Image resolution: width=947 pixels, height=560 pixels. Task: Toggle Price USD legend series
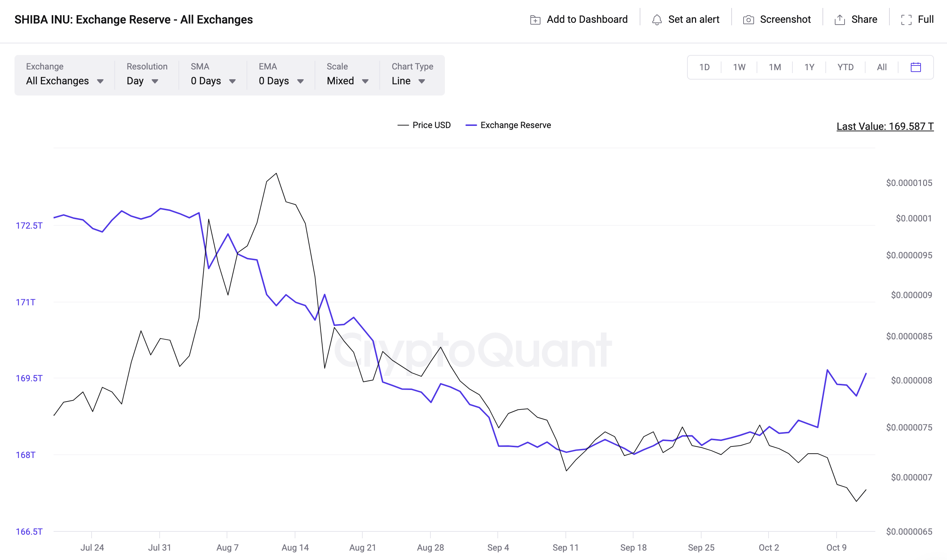(x=424, y=125)
